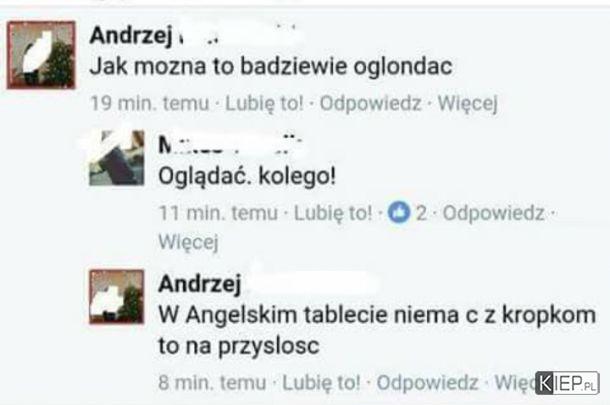View the like count of 2 reactions

pyautogui.click(x=421, y=213)
